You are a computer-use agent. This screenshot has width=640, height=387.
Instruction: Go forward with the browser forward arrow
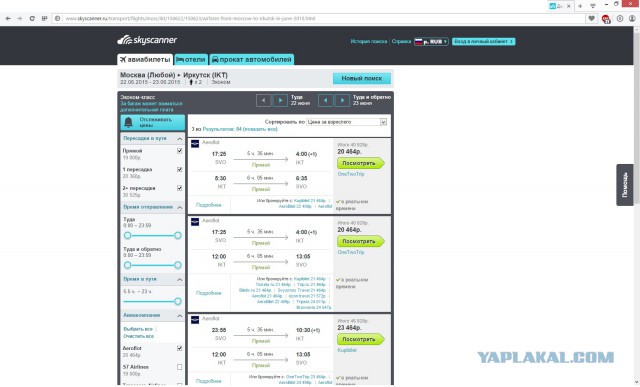coord(20,18)
